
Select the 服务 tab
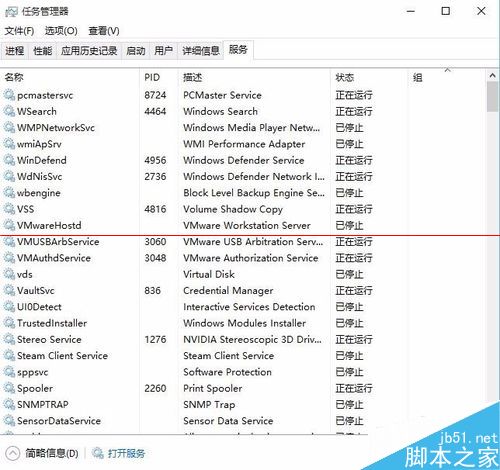(238, 50)
